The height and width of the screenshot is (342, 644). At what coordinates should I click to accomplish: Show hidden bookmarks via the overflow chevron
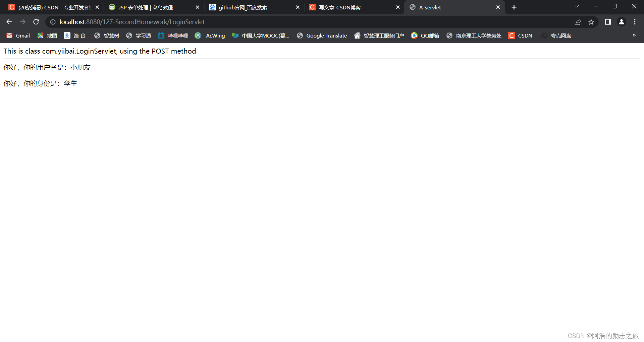634,36
